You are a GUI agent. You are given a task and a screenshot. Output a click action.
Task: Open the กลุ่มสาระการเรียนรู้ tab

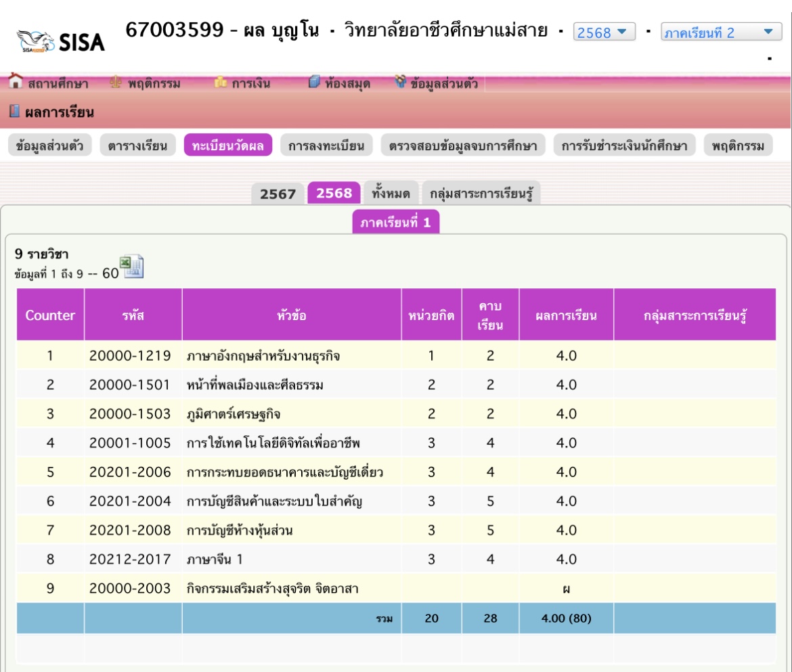coord(481,194)
